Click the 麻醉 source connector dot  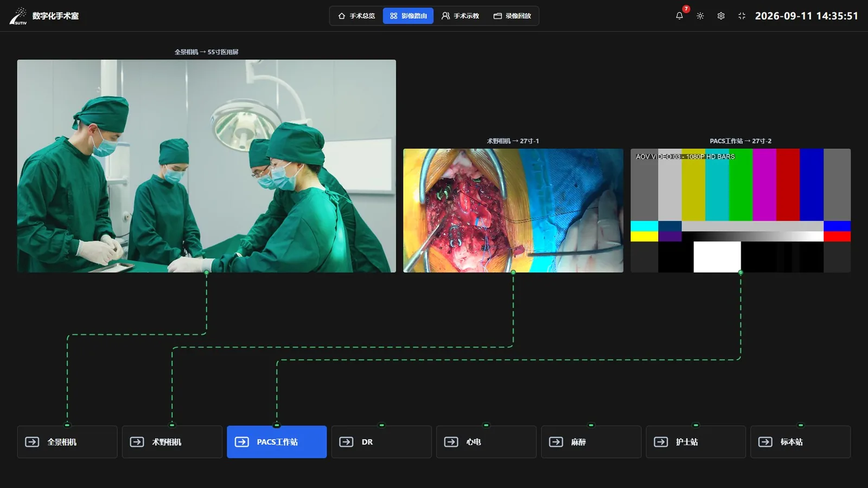591,425
